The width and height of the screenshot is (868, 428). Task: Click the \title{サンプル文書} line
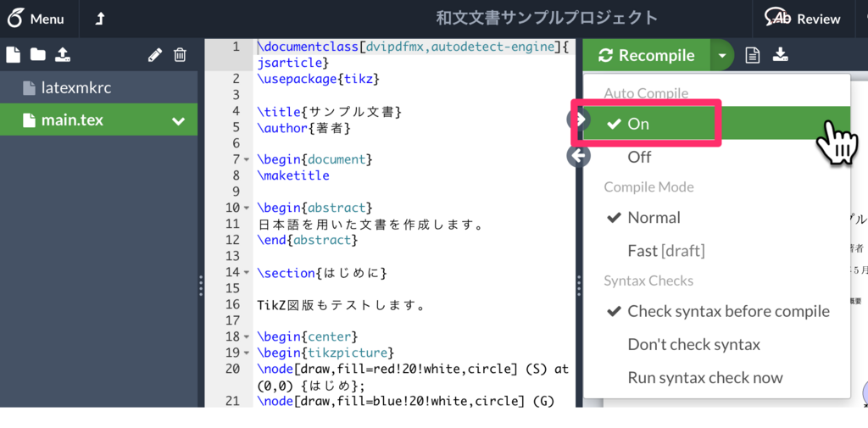(x=329, y=111)
